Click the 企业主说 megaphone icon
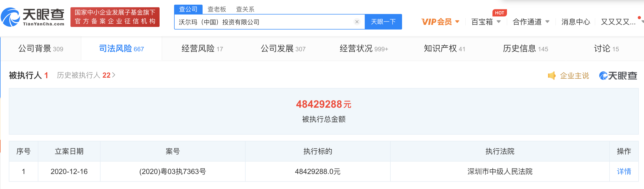This screenshot has width=644, height=189. 552,76
